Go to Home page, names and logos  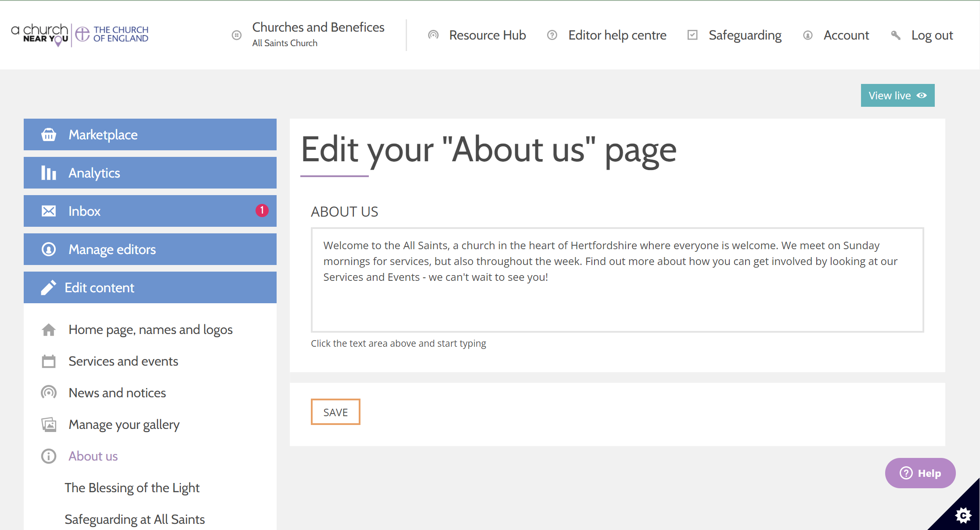pos(151,330)
